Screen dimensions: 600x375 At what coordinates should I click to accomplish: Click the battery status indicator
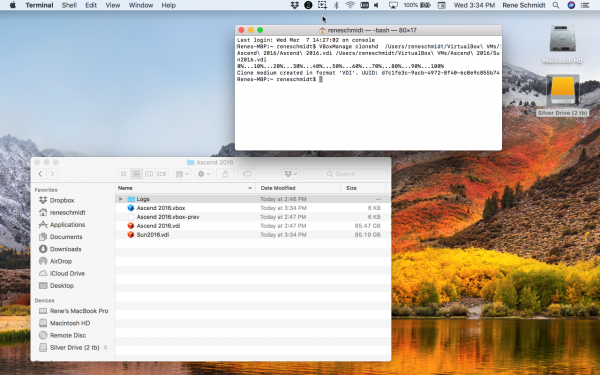[417, 5]
